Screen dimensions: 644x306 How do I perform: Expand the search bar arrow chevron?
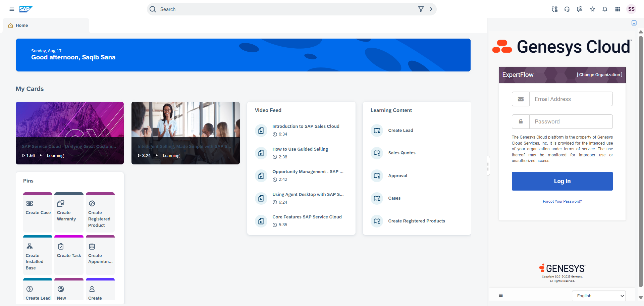[x=431, y=9]
